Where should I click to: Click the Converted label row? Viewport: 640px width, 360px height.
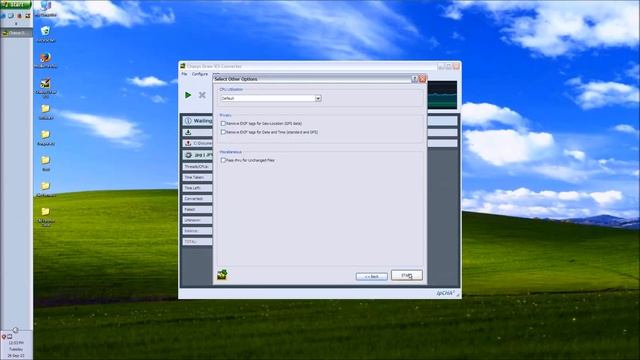pyautogui.click(x=198, y=198)
